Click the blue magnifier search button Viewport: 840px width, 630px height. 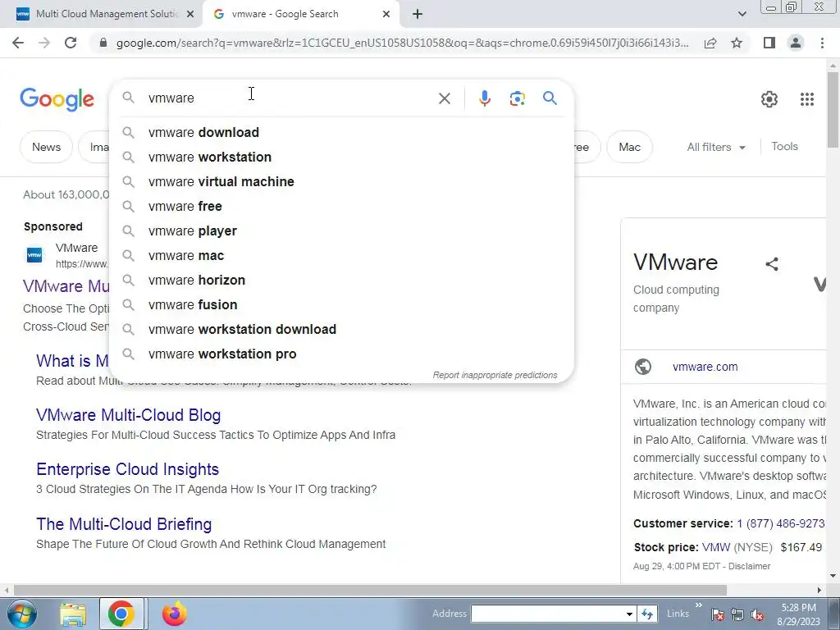pos(550,98)
